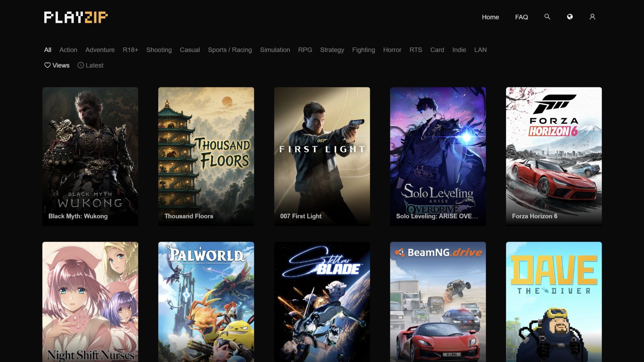Filter by Action category

point(68,50)
